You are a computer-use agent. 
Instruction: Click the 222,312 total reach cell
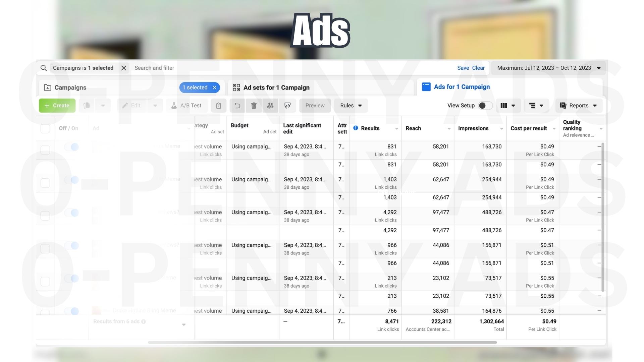pos(428,325)
